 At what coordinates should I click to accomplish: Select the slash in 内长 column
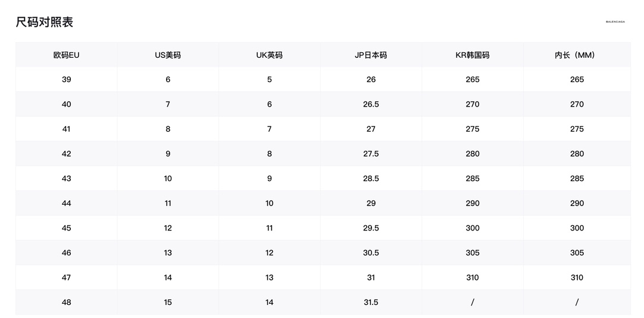coord(577,303)
